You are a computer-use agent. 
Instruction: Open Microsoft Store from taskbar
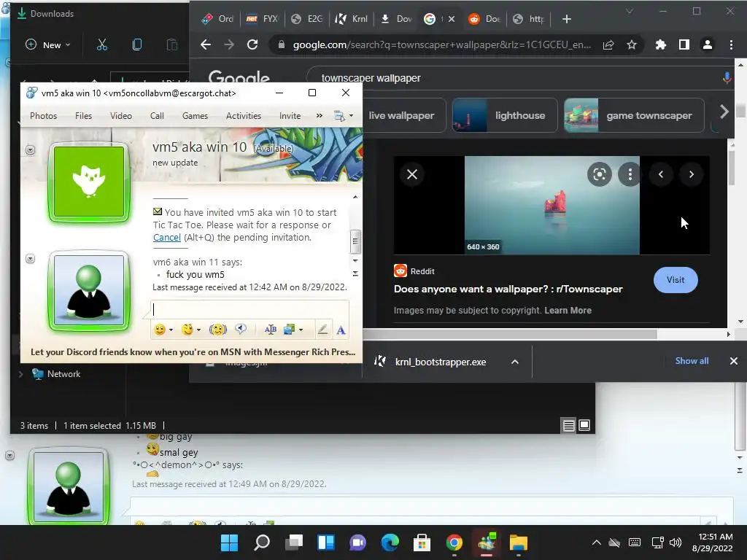422,542
